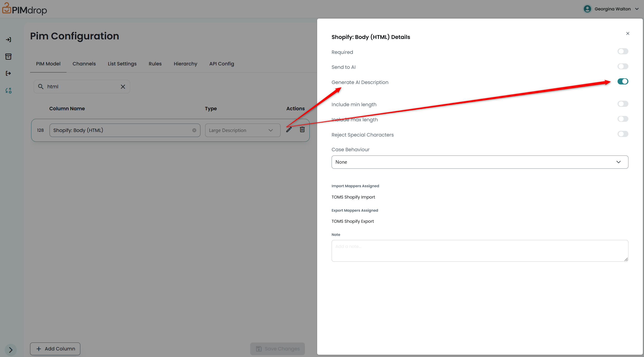This screenshot has height=357, width=644.
Task: Click the trash delete icon in Actions
Action: point(302,129)
